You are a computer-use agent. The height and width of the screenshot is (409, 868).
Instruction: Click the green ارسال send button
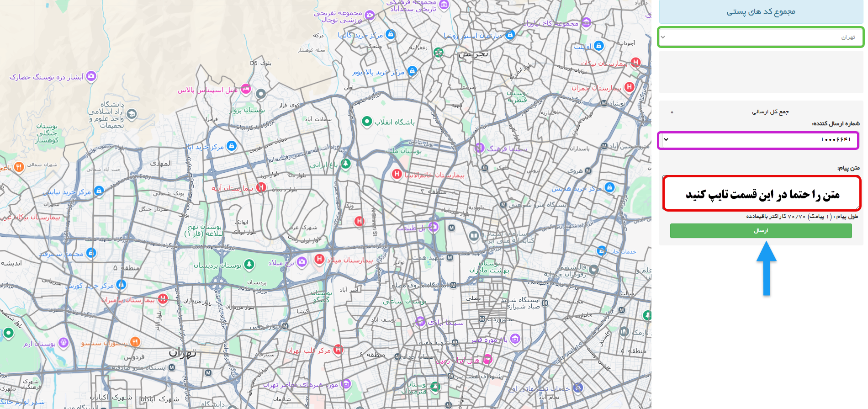[761, 231]
